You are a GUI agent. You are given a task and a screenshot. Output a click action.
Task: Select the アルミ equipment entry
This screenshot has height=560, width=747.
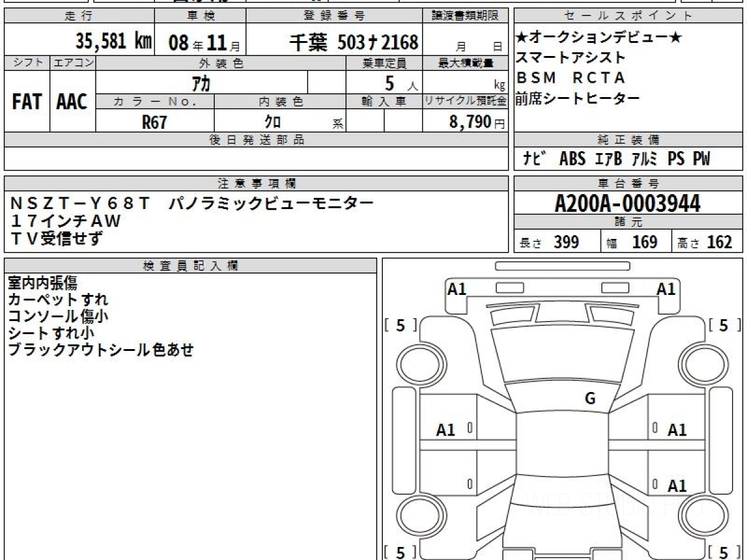(644, 159)
